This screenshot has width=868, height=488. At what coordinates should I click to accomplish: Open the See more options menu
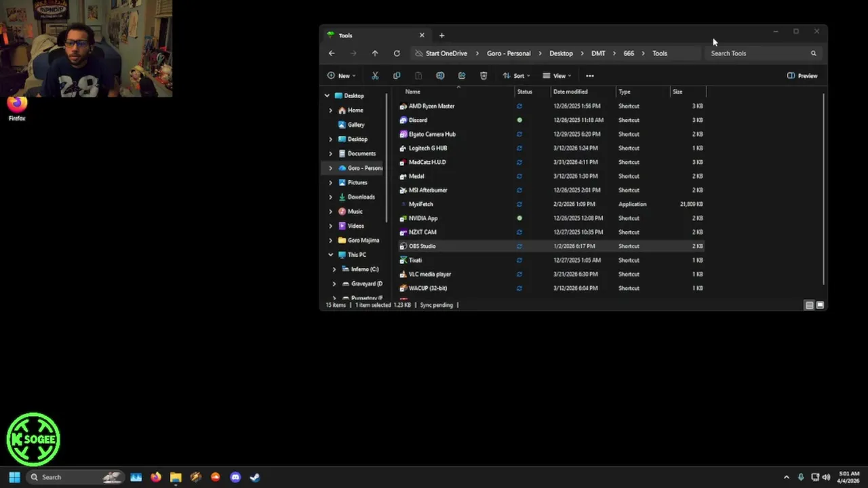pos(590,76)
